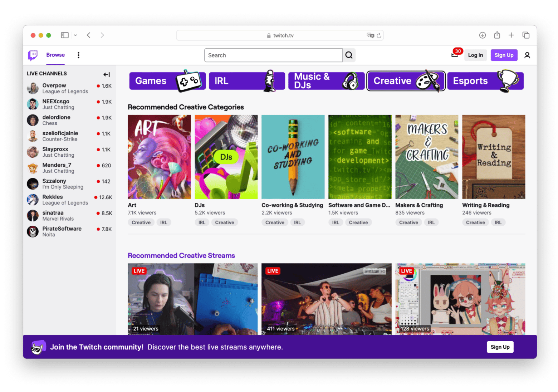
Task: Click the translate icon in address bar
Action: pos(370,35)
